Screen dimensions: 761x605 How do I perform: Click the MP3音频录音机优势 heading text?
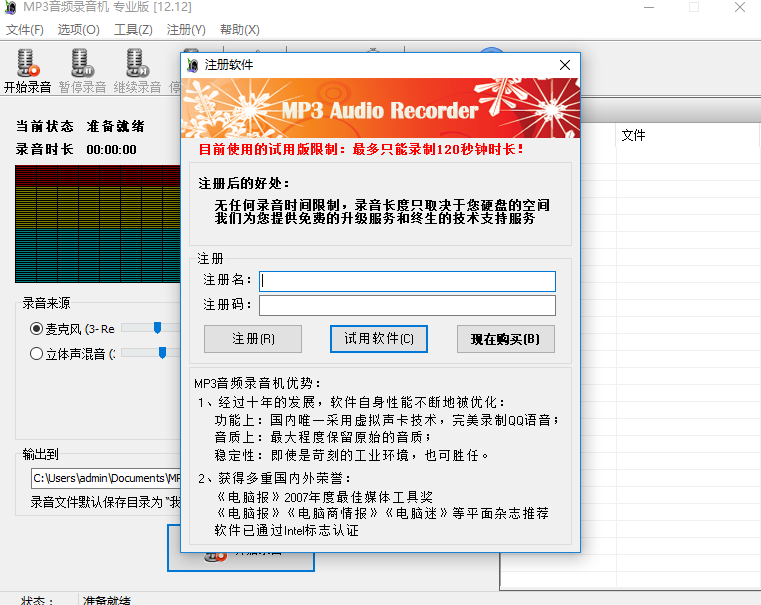(257, 383)
